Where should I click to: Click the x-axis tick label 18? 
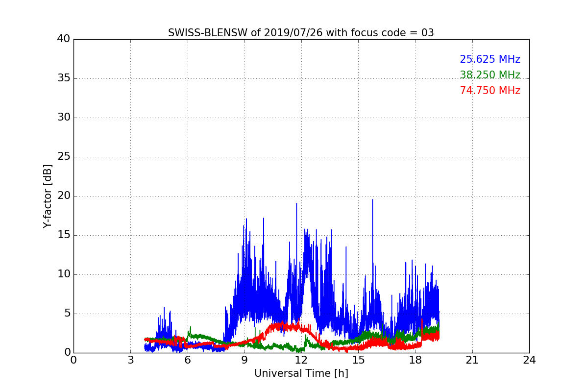click(x=415, y=360)
